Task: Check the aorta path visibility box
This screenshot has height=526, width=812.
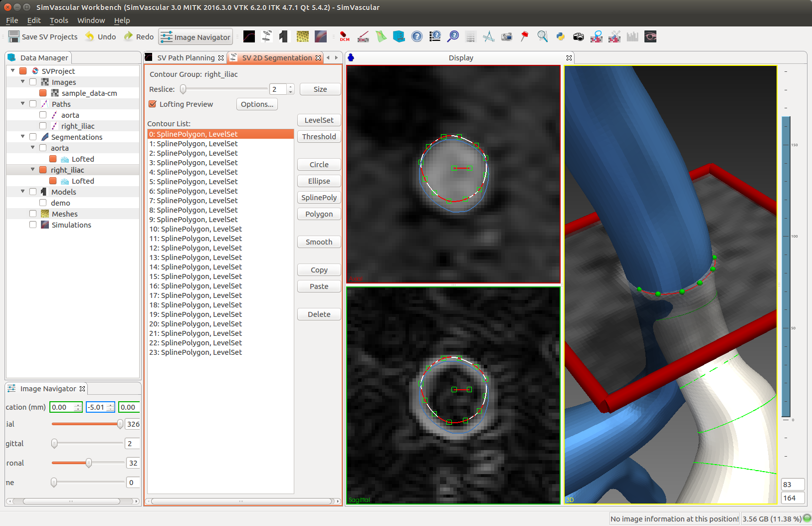Action: 43,115
